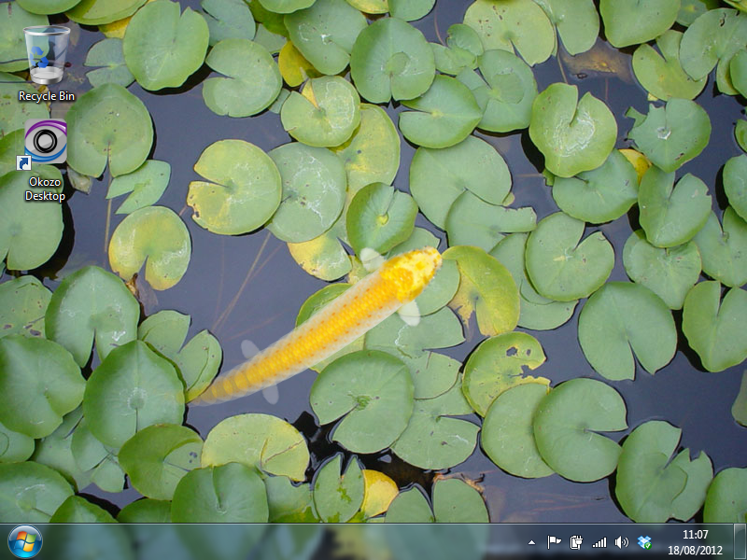Click the Dropbox tray icon

point(644,542)
